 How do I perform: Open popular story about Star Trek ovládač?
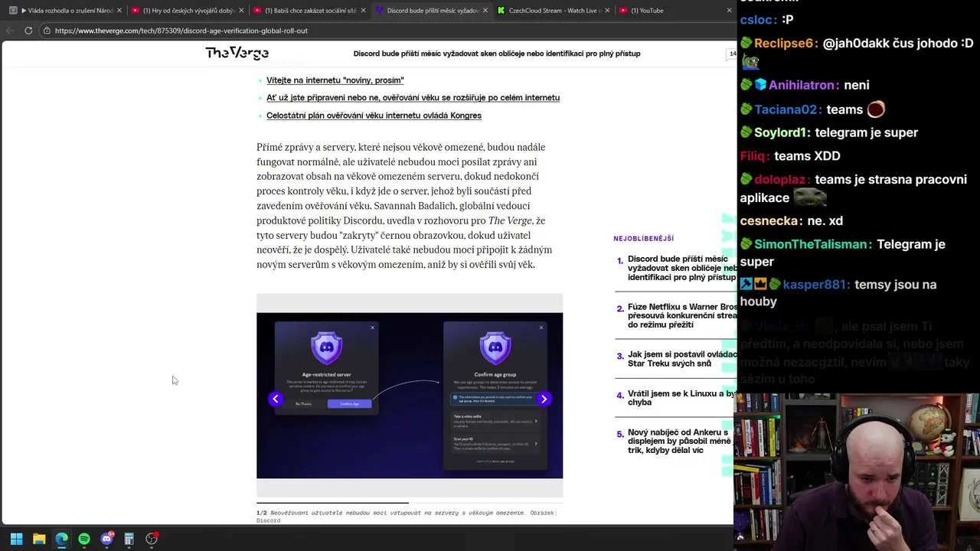click(x=681, y=359)
